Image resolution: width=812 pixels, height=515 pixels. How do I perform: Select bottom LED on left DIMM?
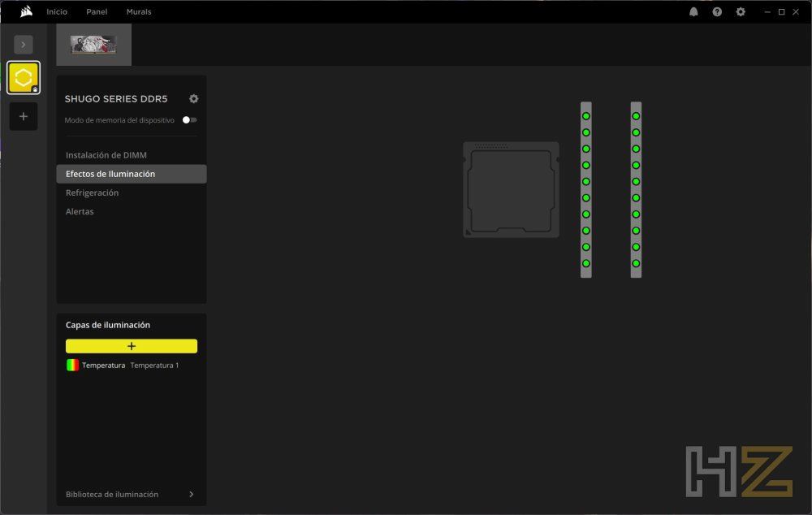pos(586,263)
